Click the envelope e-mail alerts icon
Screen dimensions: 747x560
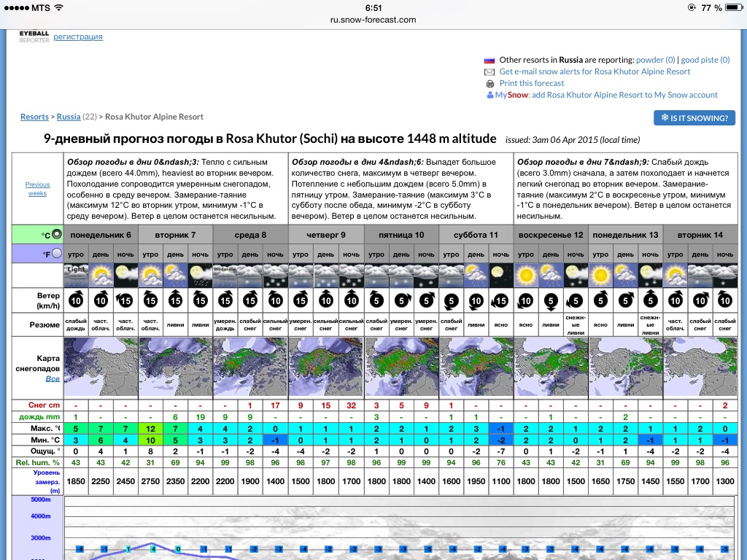489,72
